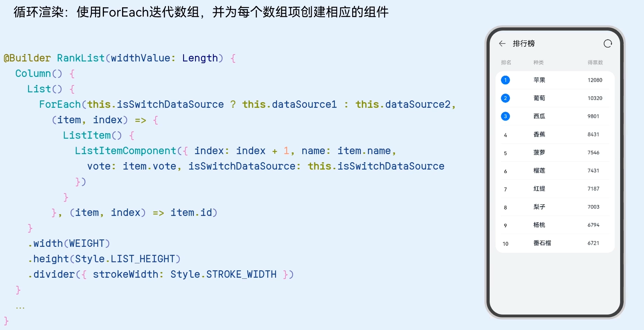Viewport: 644px width, 330px height.
Task: Click the blue rank 3 badge
Action: tap(505, 116)
